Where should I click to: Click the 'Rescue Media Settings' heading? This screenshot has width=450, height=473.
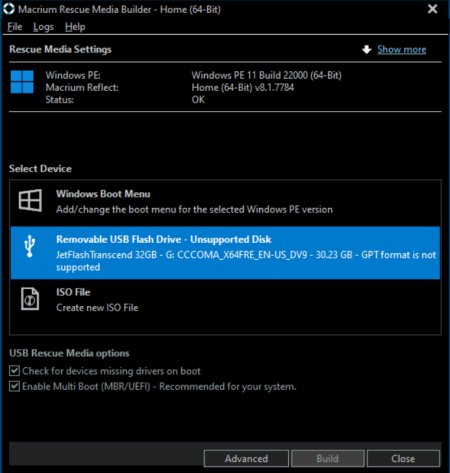click(x=60, y=49)
